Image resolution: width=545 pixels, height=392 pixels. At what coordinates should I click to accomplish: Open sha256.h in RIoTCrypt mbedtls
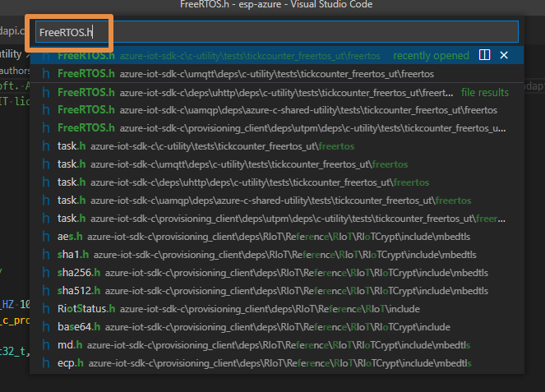pyautogui.click(x=277, y=273)
